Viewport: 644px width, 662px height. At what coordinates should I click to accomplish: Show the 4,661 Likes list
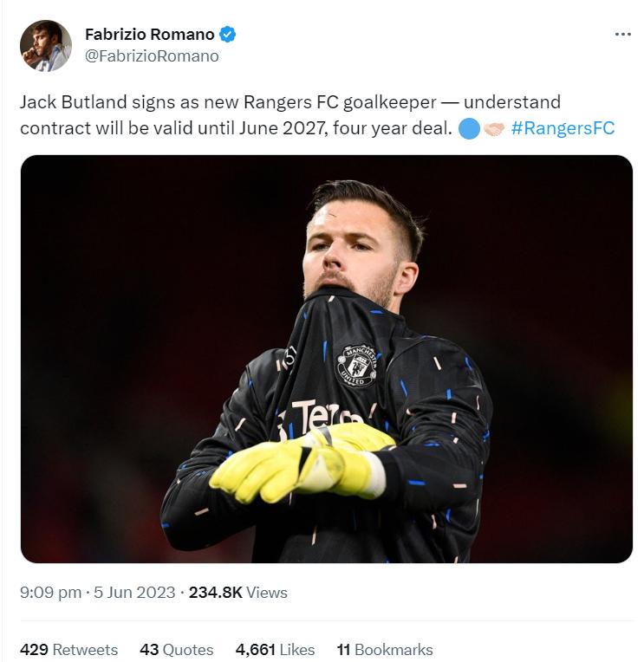coord(276,649)
